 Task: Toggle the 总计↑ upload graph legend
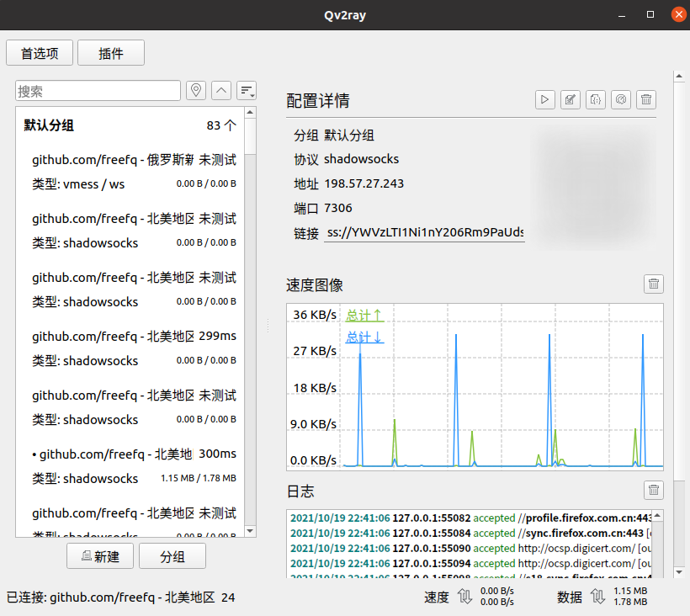363,316
